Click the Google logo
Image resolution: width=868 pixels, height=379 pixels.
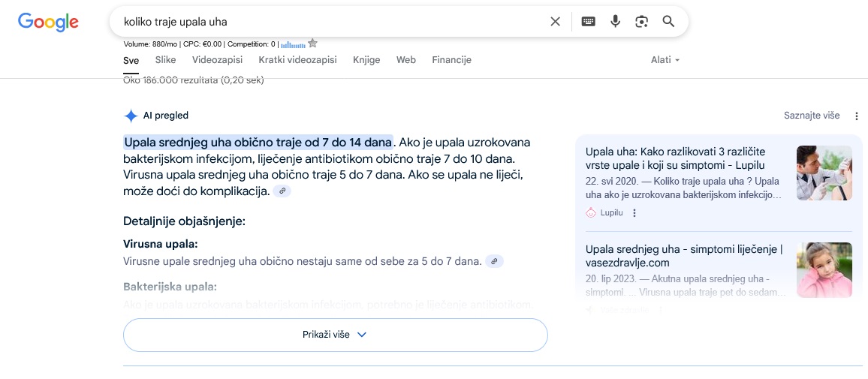tap(48, 22)
